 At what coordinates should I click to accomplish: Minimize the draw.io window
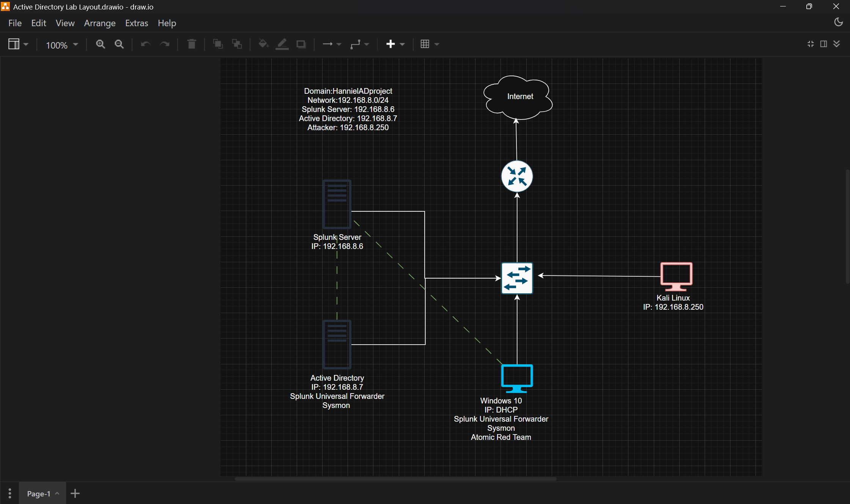click(x=783, y=6)
